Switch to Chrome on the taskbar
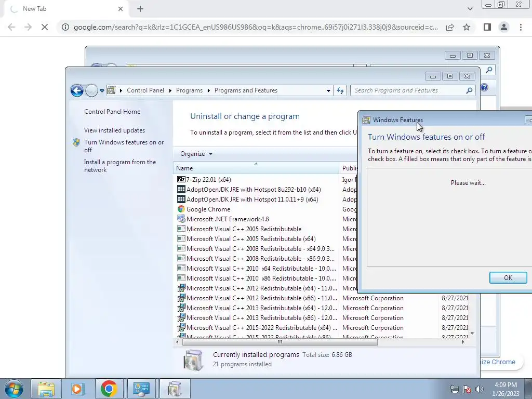The image size is (532, 399). tap(109, 389)
